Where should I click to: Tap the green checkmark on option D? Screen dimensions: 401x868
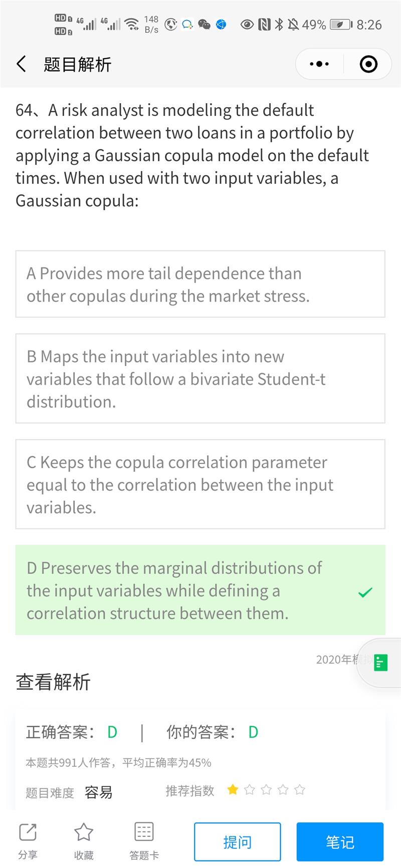(x=365, y=593)
